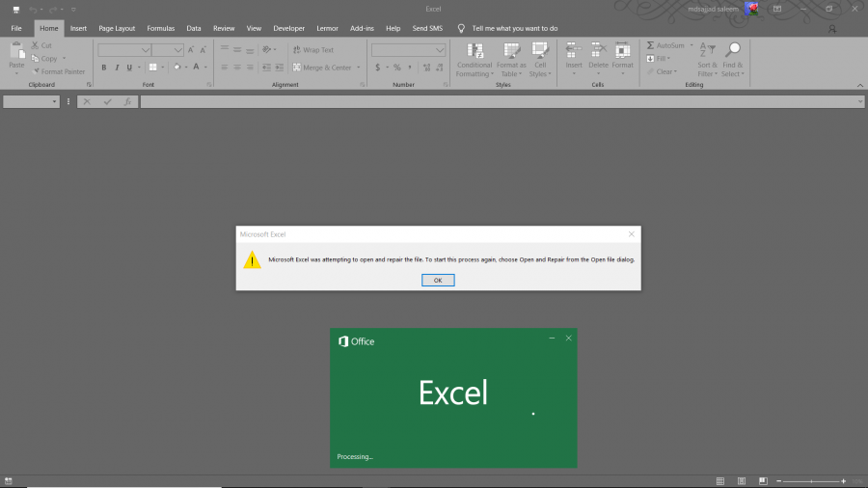Open the Merge & Center dropdown arrow
Screen dimensions: 868x488
click(x=358, y=68)
